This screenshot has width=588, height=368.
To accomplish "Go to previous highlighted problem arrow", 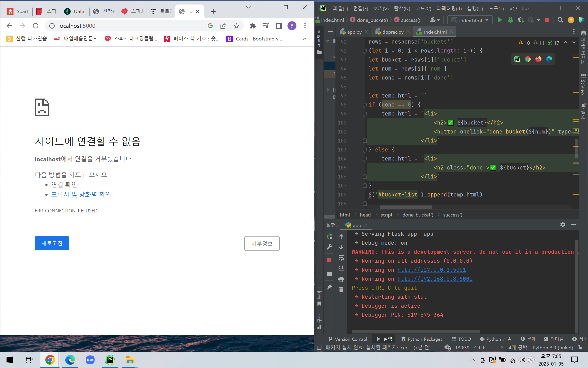I will pyautogui.click(x=565, y=43).
